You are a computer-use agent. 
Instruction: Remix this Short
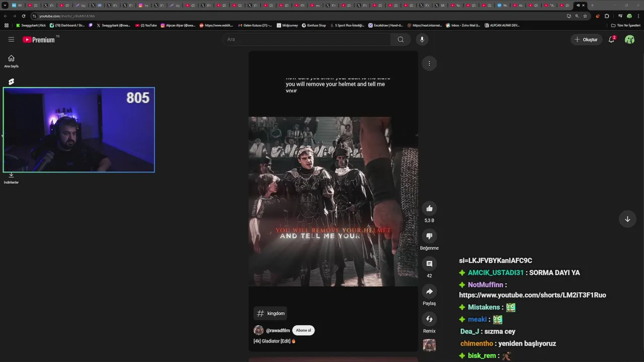pos(429,319)
